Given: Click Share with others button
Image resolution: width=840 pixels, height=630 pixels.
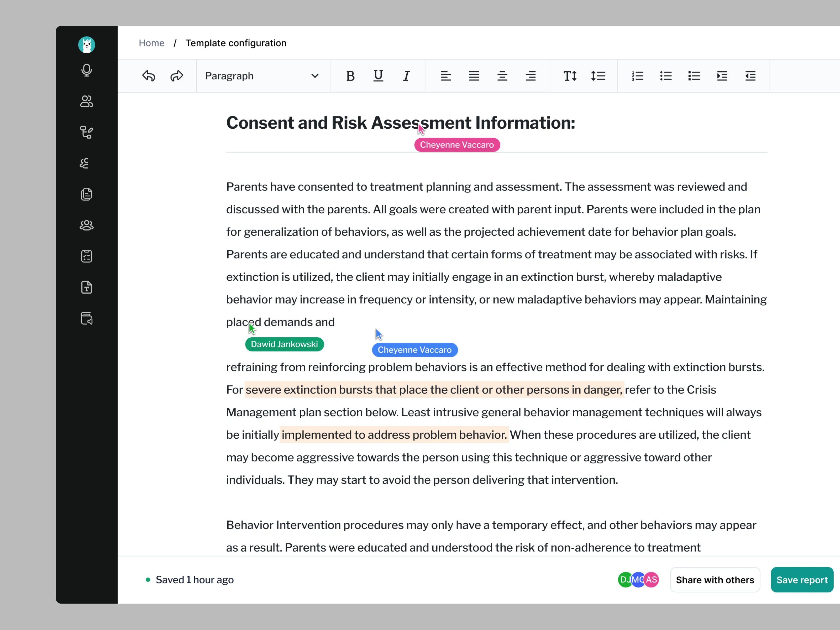Looking at the screenshot, I should (x=715, y=580).
